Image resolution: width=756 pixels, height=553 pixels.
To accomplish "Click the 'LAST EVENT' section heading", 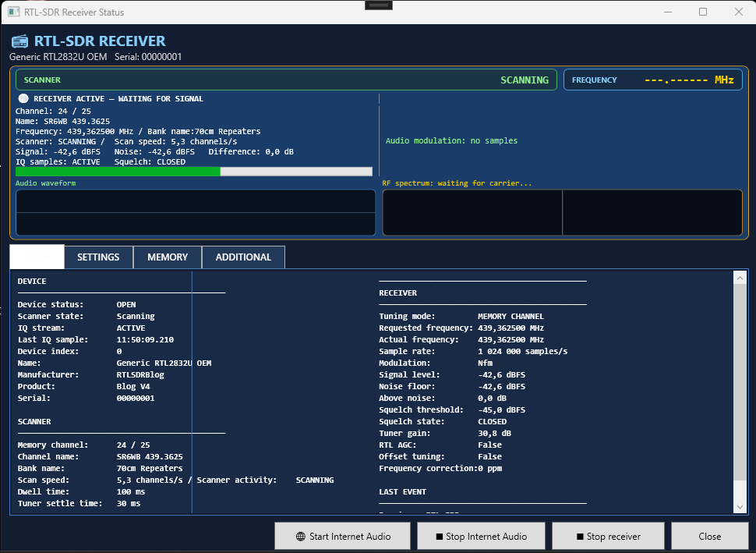I will (403, 491).
